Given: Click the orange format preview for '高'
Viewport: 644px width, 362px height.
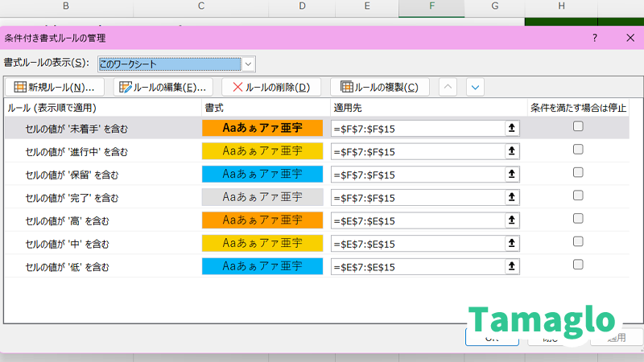Looking at the screenshot, I should (262, 220).
